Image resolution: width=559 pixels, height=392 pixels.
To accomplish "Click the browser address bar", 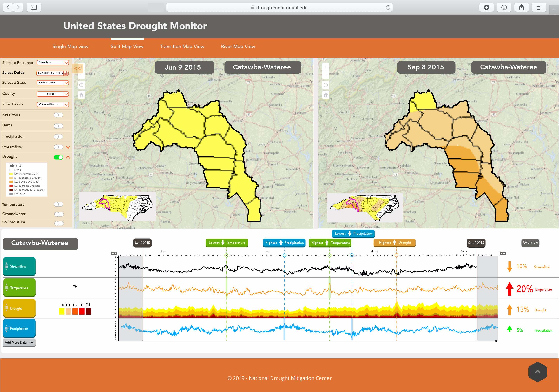I will (x=279, y=7).
